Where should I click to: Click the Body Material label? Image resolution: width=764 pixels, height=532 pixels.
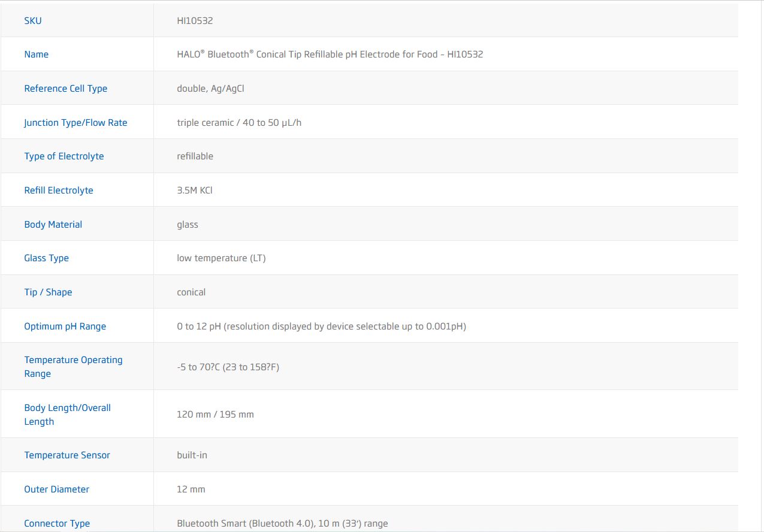53,225
